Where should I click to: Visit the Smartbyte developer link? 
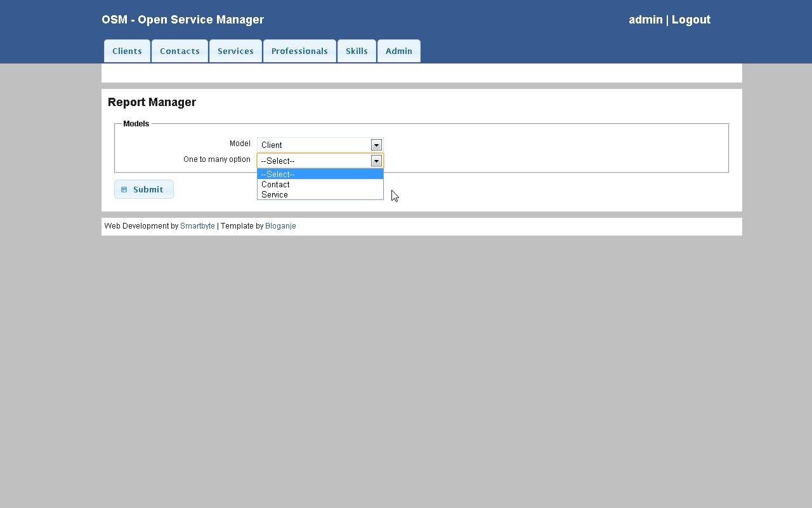pyautogui.click(x=197, y=225)
